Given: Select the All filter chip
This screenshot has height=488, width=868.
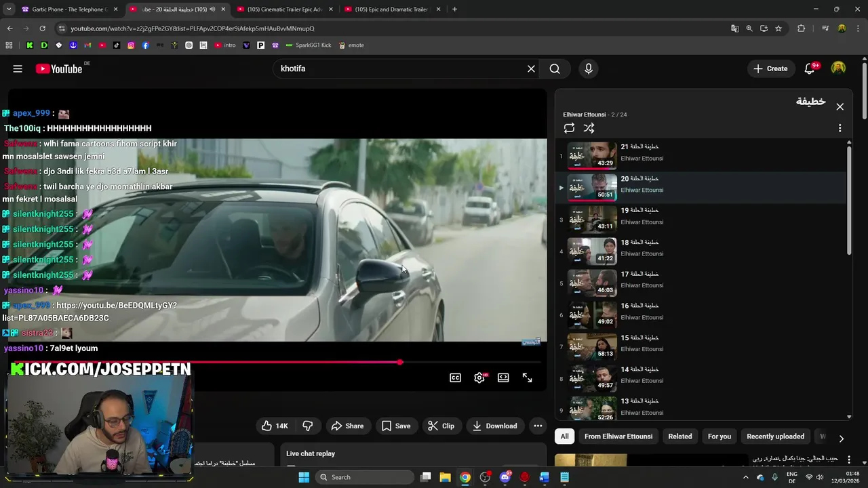Looking at the screenshot, I should coord(564,436).
